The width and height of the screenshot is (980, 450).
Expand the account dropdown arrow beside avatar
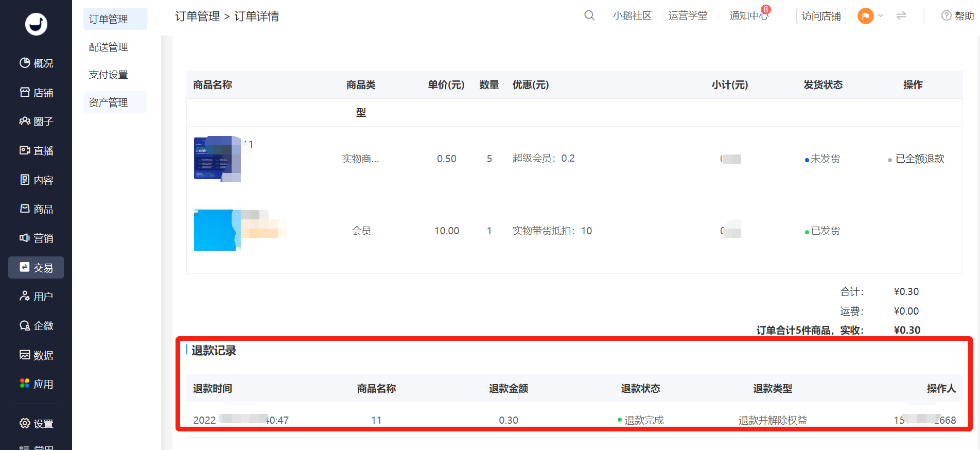point(881,16)
